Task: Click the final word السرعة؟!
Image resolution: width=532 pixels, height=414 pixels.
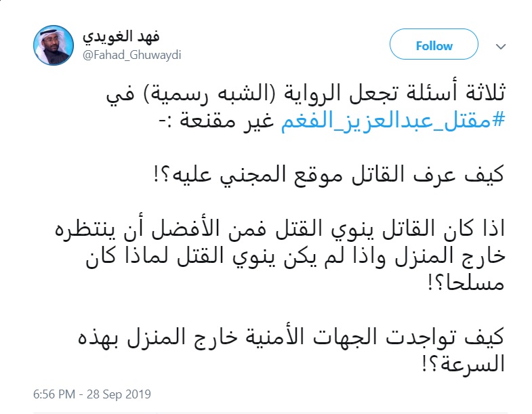Action: click(464, 364)
